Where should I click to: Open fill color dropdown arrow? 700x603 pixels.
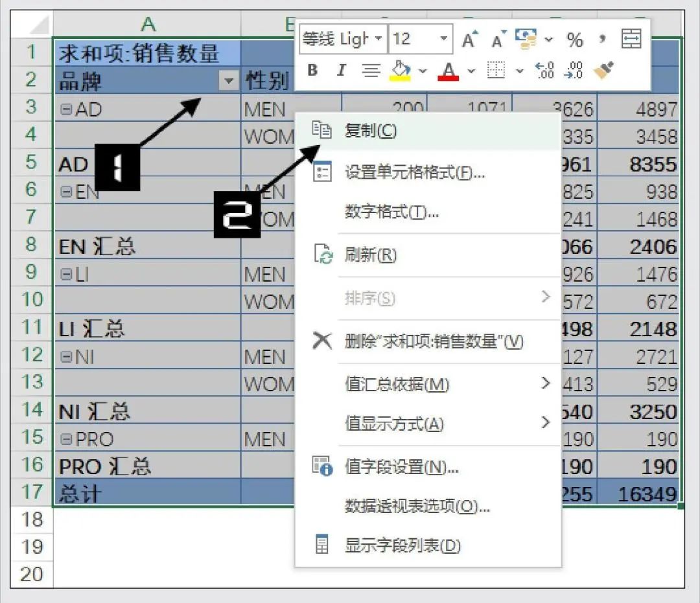pyautogui.click(x=423, y=71)
